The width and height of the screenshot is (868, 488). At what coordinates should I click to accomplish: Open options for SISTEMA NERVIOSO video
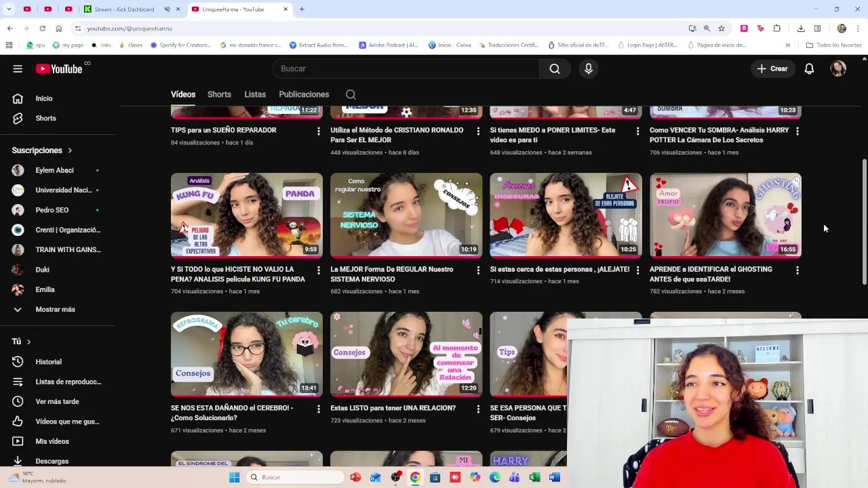[x=478, y=270]
